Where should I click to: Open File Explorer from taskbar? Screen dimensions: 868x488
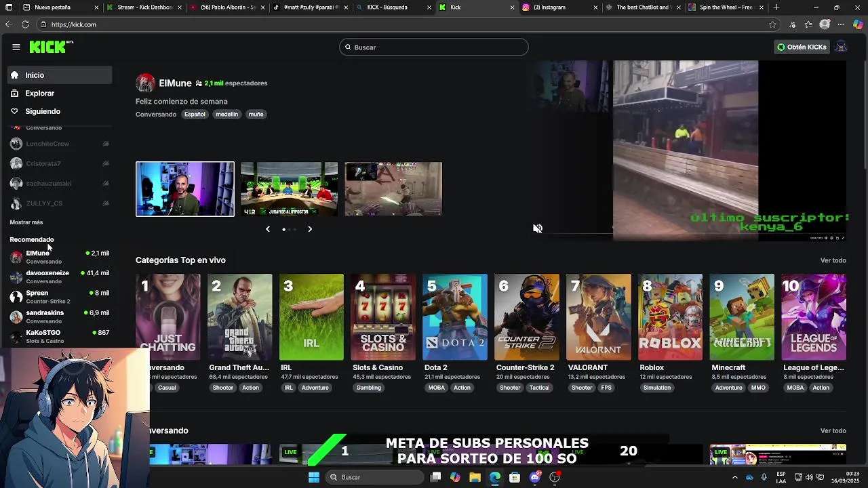pyautogui.click(x=475, y=477)
